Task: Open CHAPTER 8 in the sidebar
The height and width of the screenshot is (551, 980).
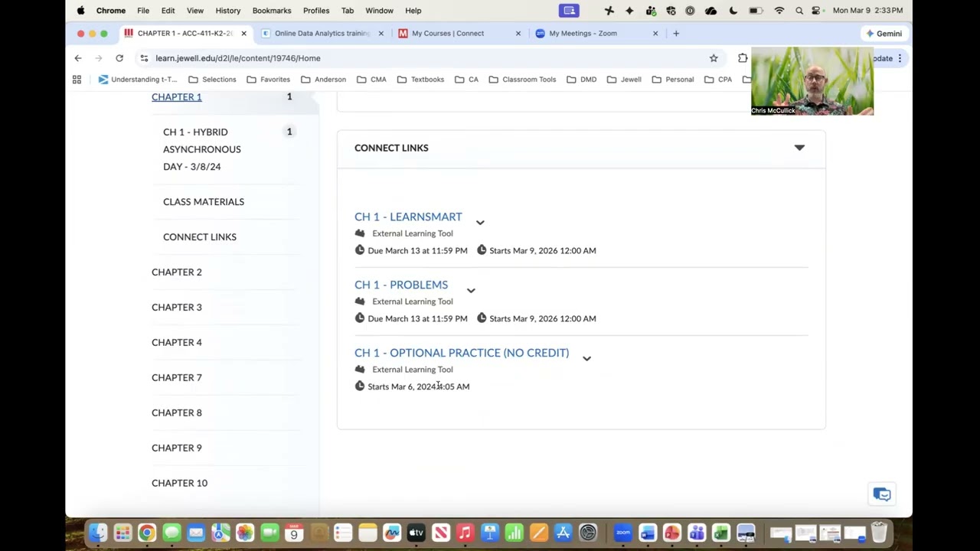Action: 177,413
